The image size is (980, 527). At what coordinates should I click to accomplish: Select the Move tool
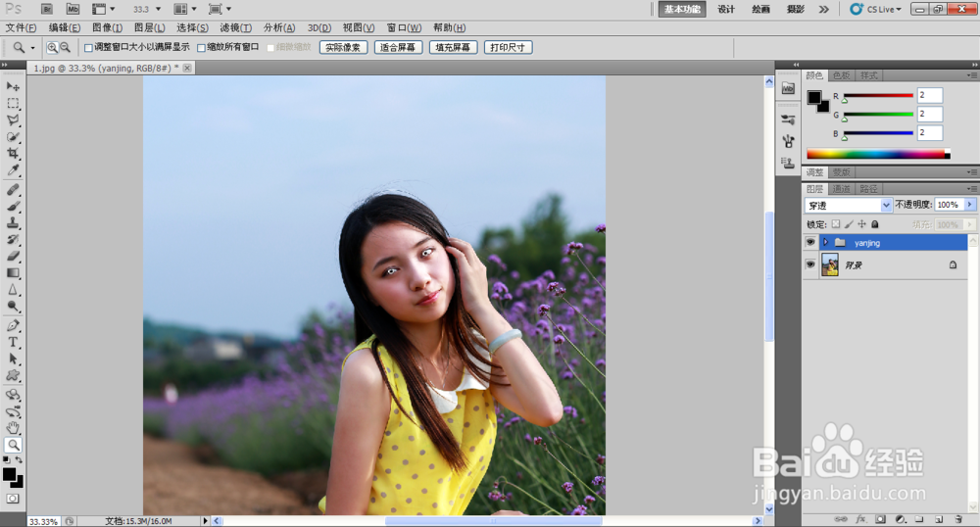[13, 86]
